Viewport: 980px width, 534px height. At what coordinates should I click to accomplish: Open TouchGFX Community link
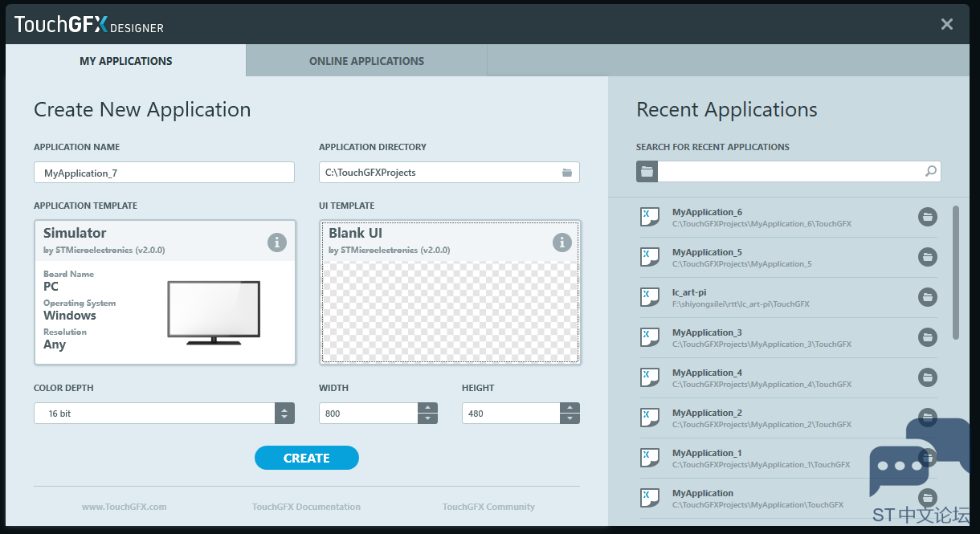(488, 507)
